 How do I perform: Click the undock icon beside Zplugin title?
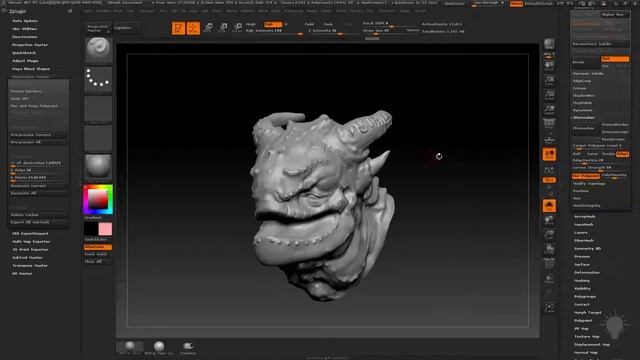tap(70, 11)
